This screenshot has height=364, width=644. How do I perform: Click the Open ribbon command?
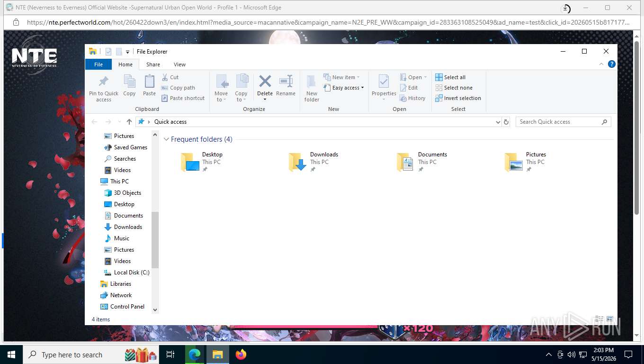(413, 77)
